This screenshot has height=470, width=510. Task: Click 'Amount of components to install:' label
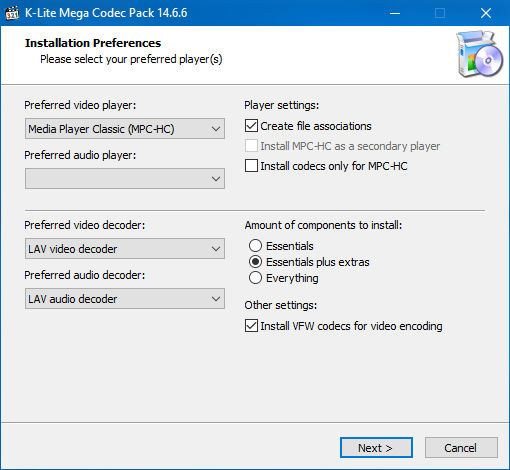[x=323, y=225]
